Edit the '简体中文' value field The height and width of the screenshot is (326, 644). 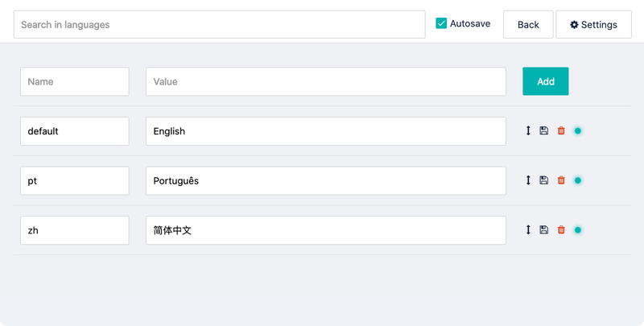pyautogui.click(x=326, y=230)
